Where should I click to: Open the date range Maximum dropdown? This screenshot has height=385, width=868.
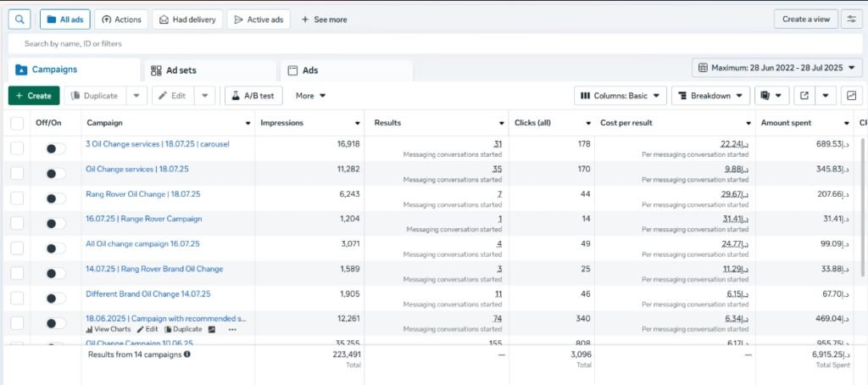(x=777, y=68)
